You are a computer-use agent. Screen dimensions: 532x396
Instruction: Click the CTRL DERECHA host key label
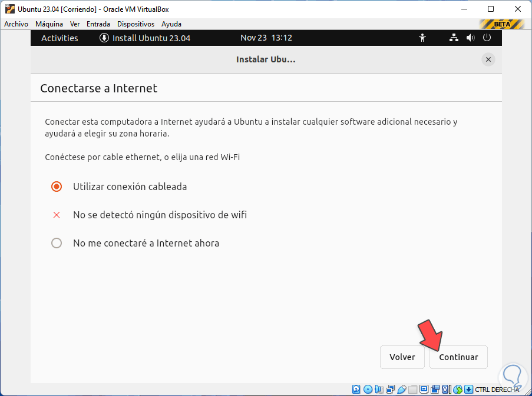(497, 390)
